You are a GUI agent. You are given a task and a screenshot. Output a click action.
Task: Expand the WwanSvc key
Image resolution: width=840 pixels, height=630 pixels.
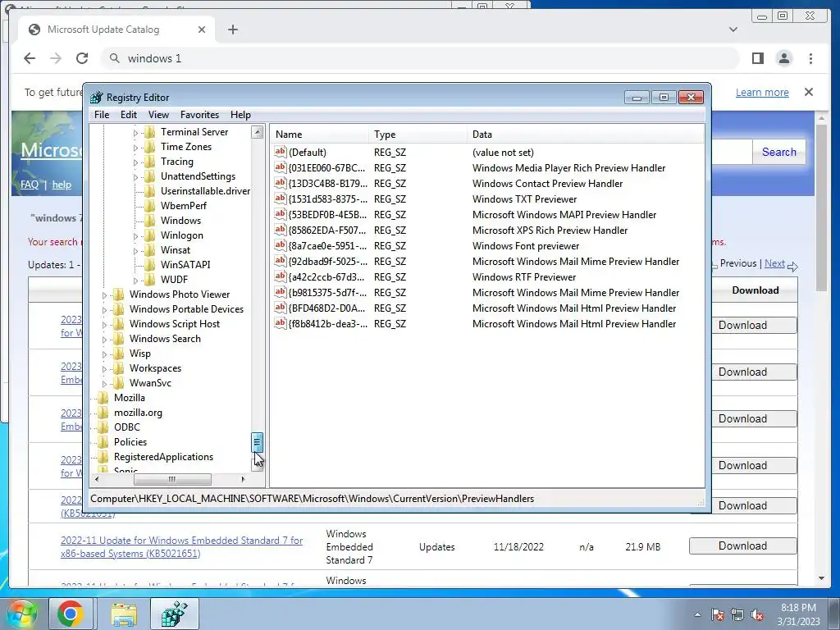[x=104, y=384]
